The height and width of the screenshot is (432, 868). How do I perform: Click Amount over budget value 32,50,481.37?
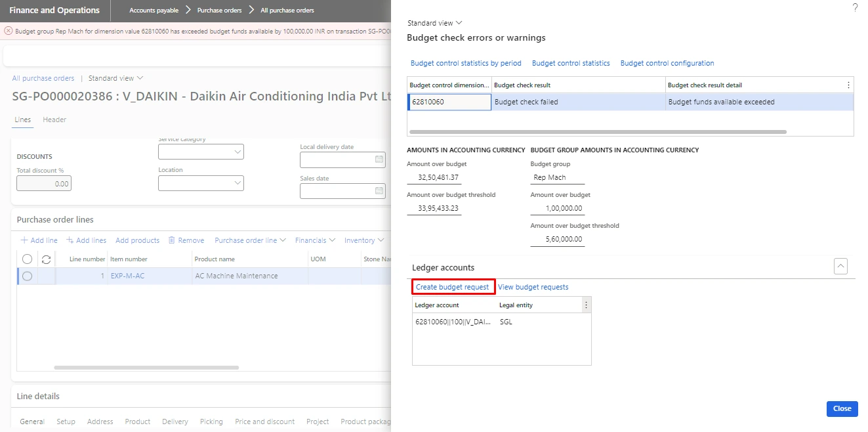click(434, 177)
